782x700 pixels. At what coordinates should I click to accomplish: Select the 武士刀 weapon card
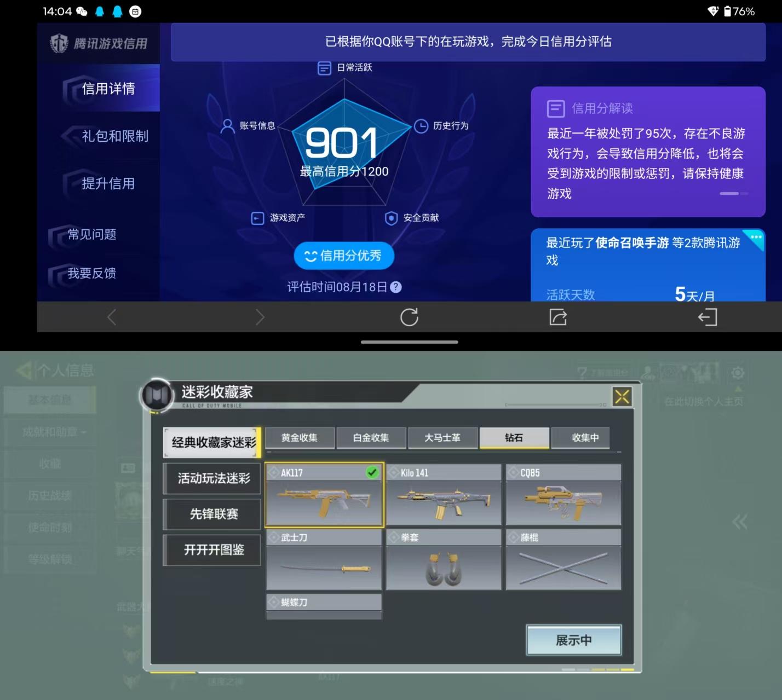(324, 559)
